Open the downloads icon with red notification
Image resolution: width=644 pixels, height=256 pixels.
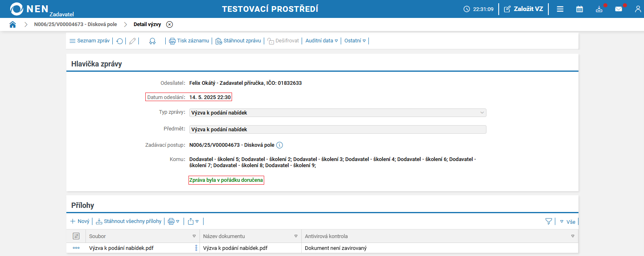(599, 9)
